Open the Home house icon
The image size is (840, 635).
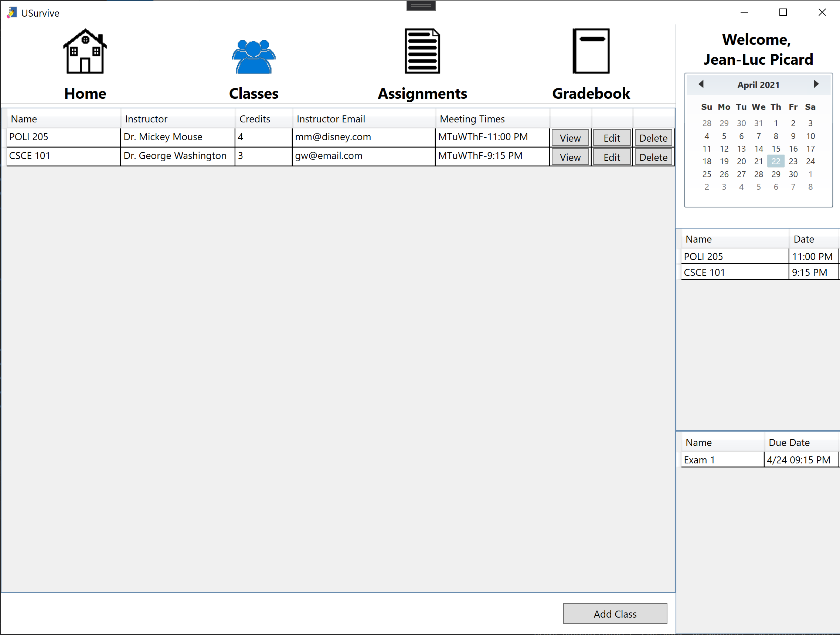point(85,51)
